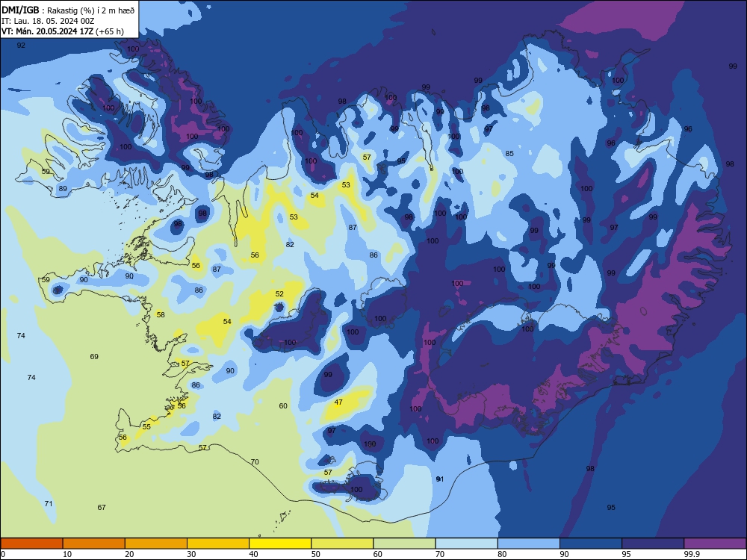Image resolution: width=747 pixels, height=560 pixels.
Task: Click the offshore value '69' in the west
Action: (94, 357)
